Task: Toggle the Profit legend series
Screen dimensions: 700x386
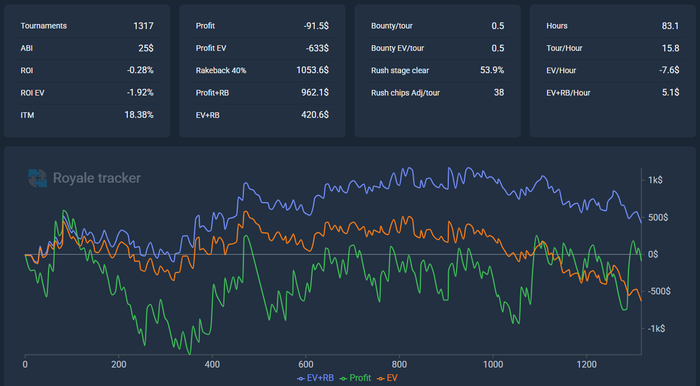Action: point(355,378)
